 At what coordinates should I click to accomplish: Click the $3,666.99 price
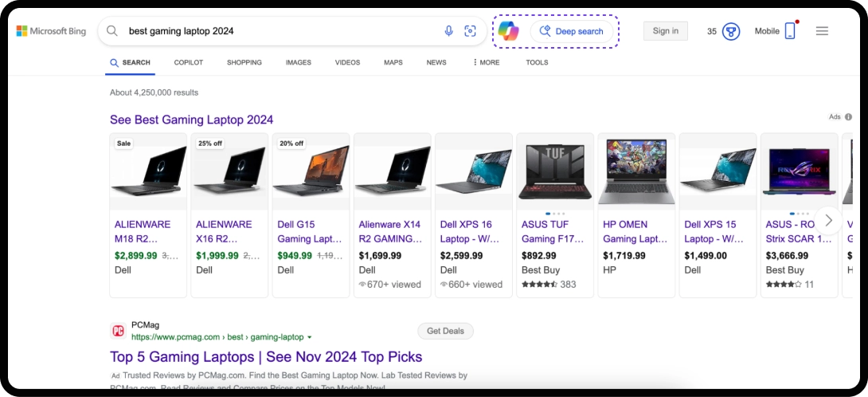pos(787,256)
